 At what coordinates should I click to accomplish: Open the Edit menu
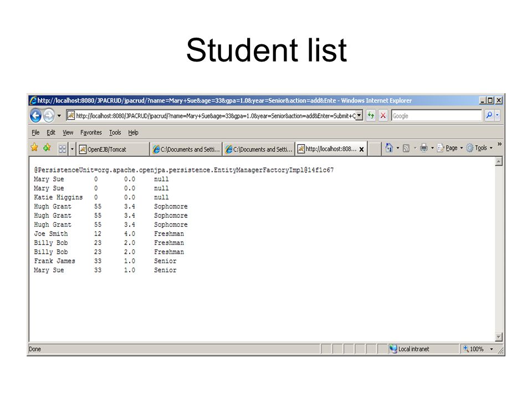[51, 132]
